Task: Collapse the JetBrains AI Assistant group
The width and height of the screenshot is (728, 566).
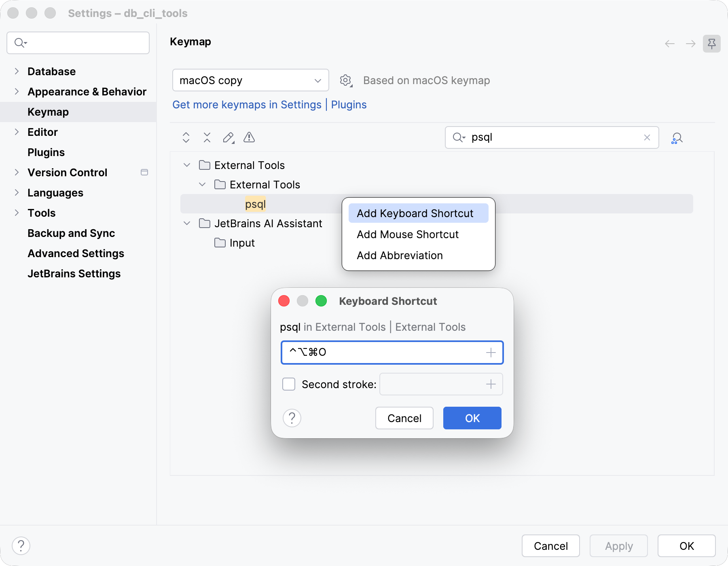Action: click(x=187, y=223)
